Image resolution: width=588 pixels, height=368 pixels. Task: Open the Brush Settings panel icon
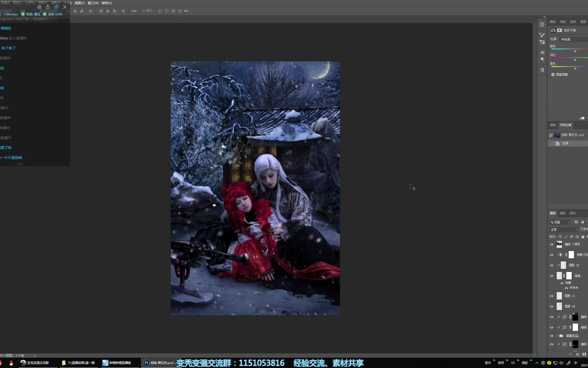[x=542, y=35]
